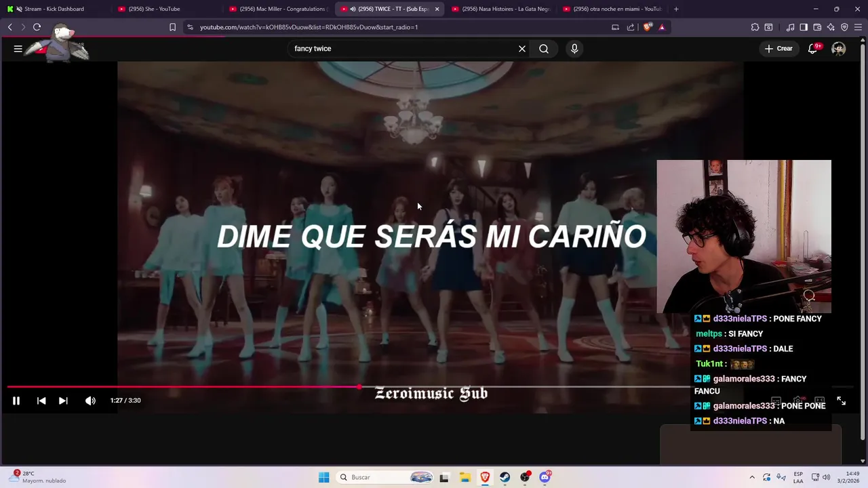Open Leo AI sparkle icon

click(x=831, y=27)
